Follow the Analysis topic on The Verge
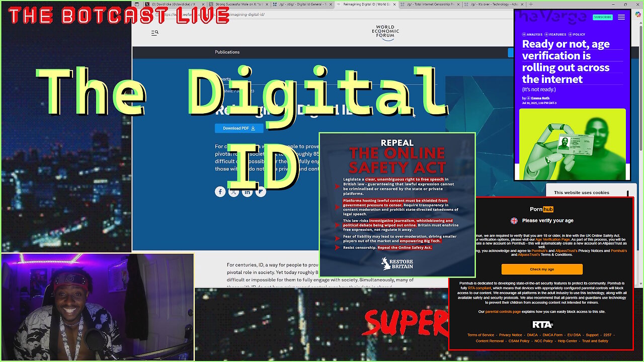The height and width of the screenshot is (362, 644). (532, 35)
